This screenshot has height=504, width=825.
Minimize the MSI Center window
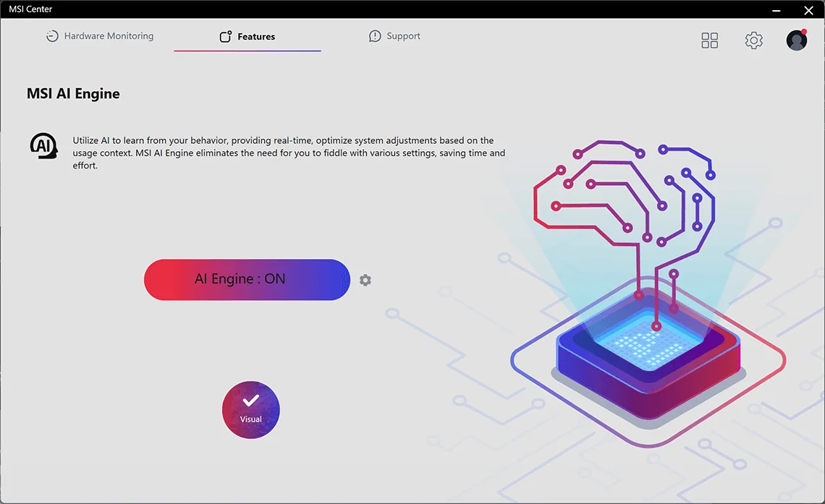[776, 10]
